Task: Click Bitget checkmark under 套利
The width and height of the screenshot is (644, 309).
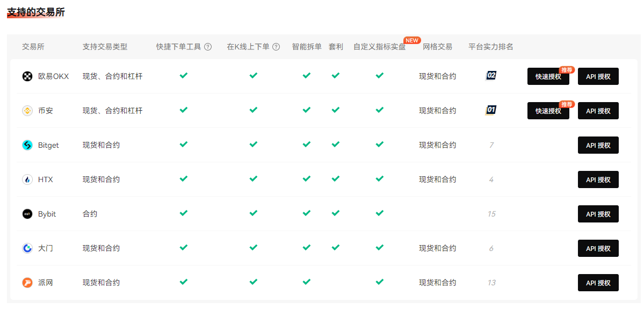Action: click(336, 144)
